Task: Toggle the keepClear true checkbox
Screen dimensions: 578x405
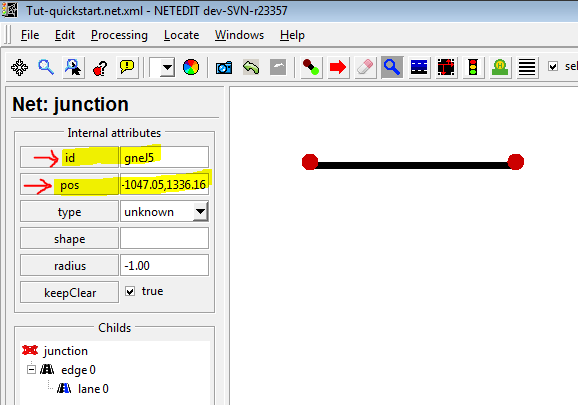Action: pyautogui.click(x=130, y=291)
